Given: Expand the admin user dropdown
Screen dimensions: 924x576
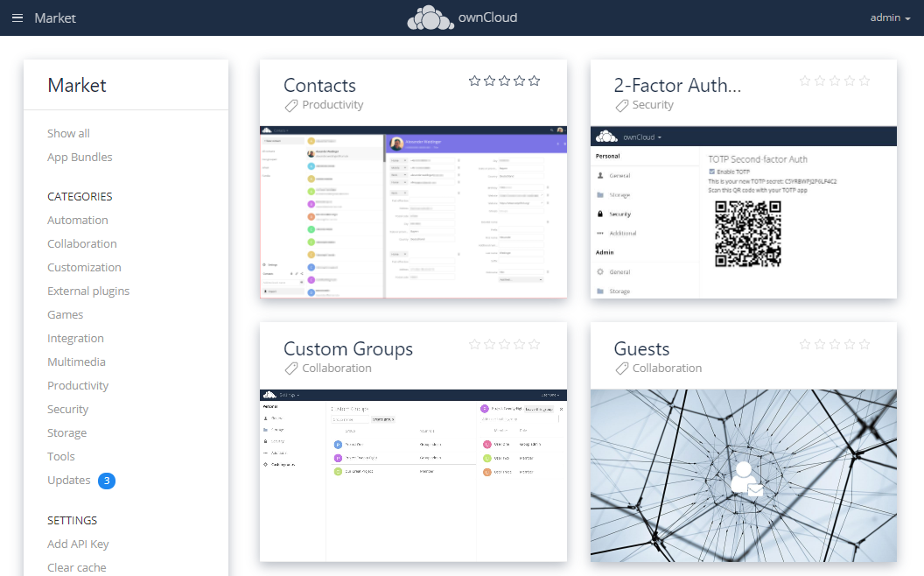Looking at the screenshot, I should click(x=891, y=18).
